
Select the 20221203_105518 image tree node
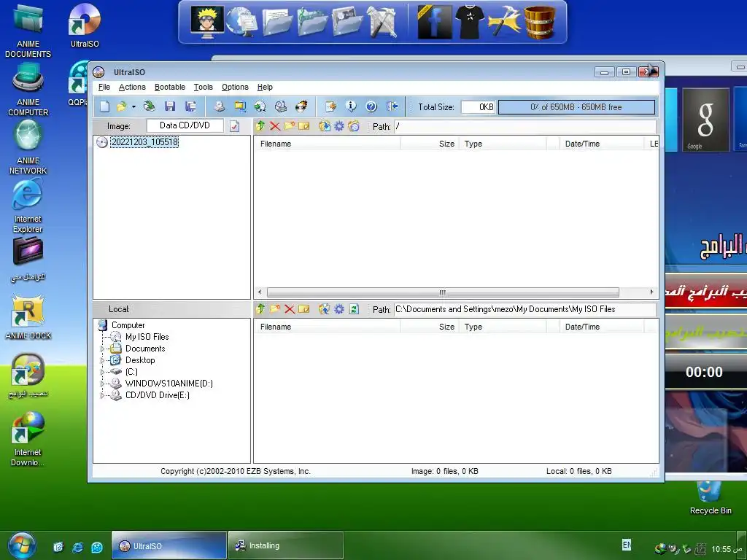click(144, 142)
